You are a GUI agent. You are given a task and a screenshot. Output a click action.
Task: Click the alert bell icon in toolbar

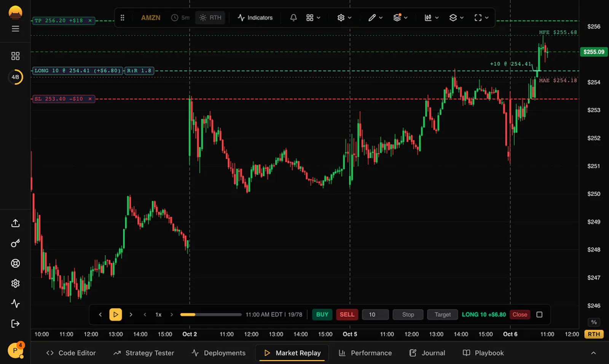click(x=293, y=17)
